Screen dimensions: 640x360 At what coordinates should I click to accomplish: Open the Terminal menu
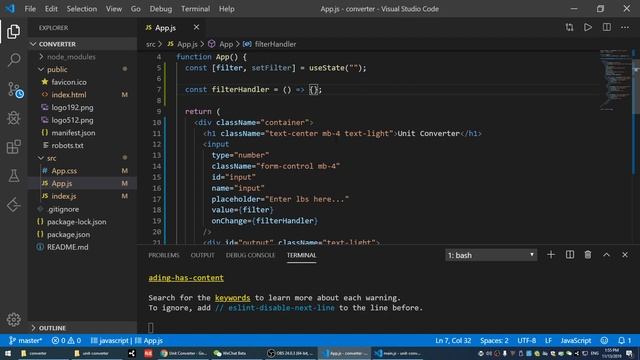196,9
